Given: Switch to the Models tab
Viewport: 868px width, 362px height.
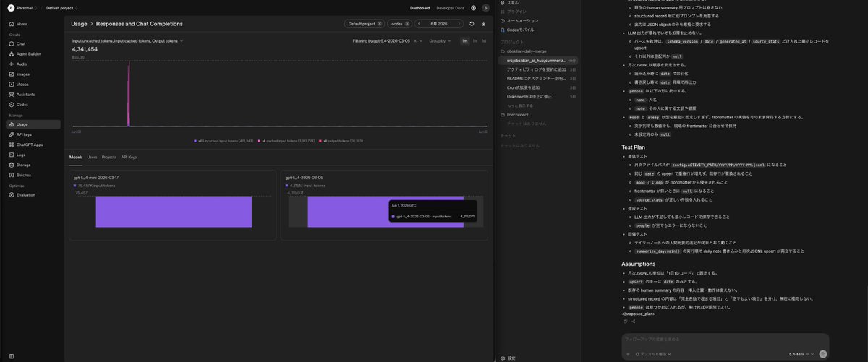Looking at the screenshot, I should click(76, 157).
